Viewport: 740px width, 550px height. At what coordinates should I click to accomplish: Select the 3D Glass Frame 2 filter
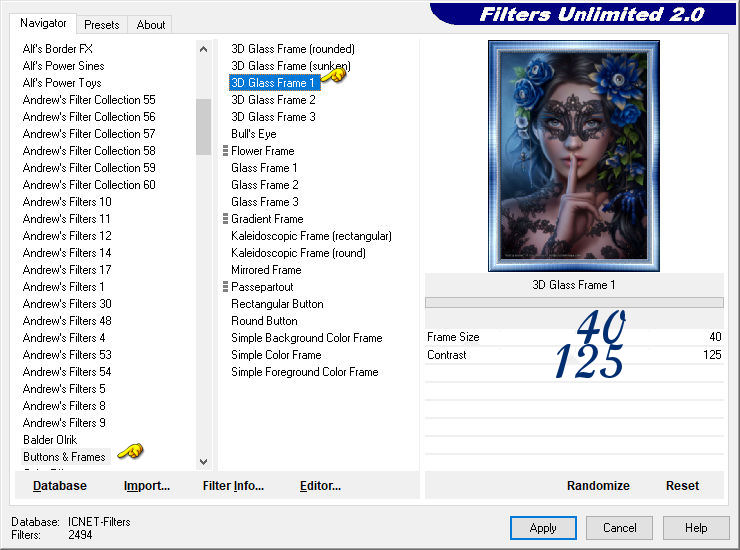pyautogui.click(x=273, y=100)
